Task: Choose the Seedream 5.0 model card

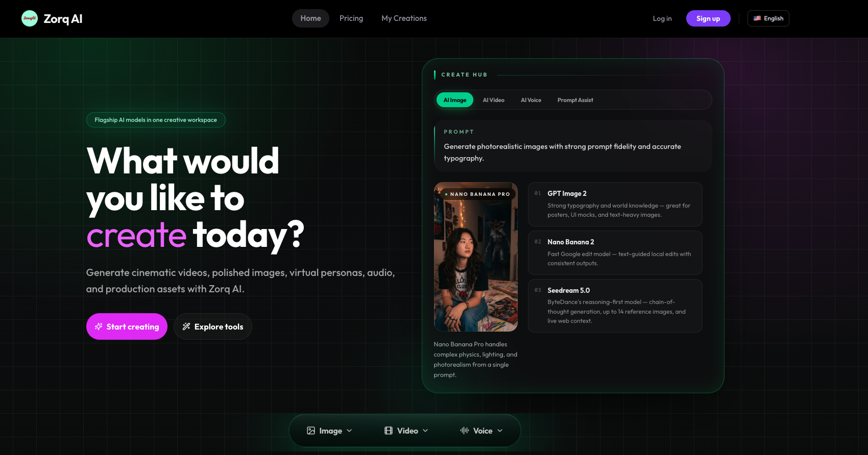Action: [x=615, y=306]
